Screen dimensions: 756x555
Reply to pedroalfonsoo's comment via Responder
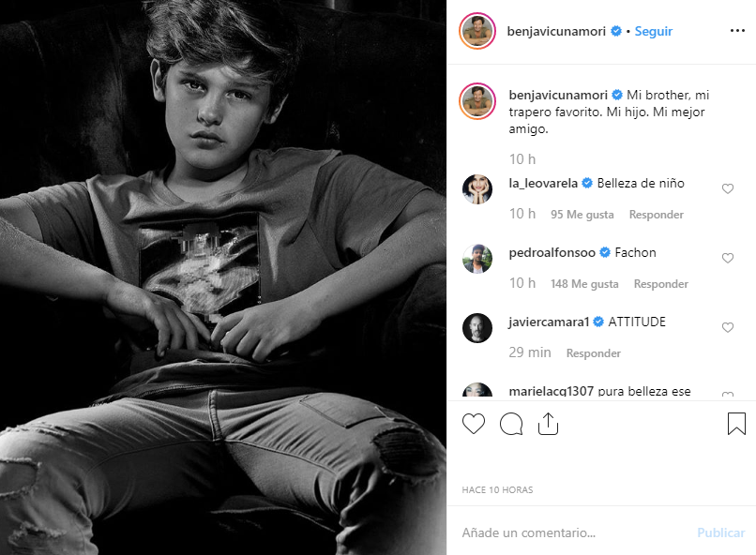click(660, 284)
